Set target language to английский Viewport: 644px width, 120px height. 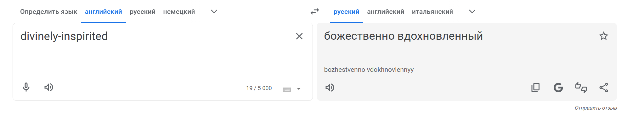click(x=386, y=12)
